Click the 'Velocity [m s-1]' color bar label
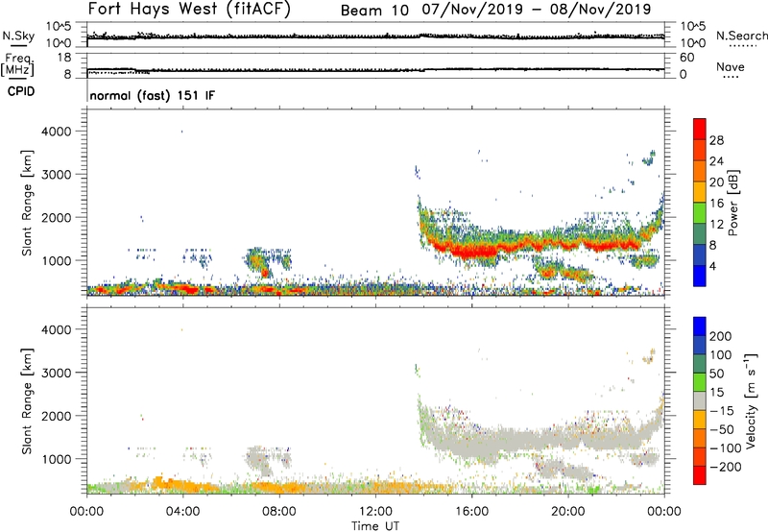This screenshot has width=768, height=532. click(x=751, y=400)
